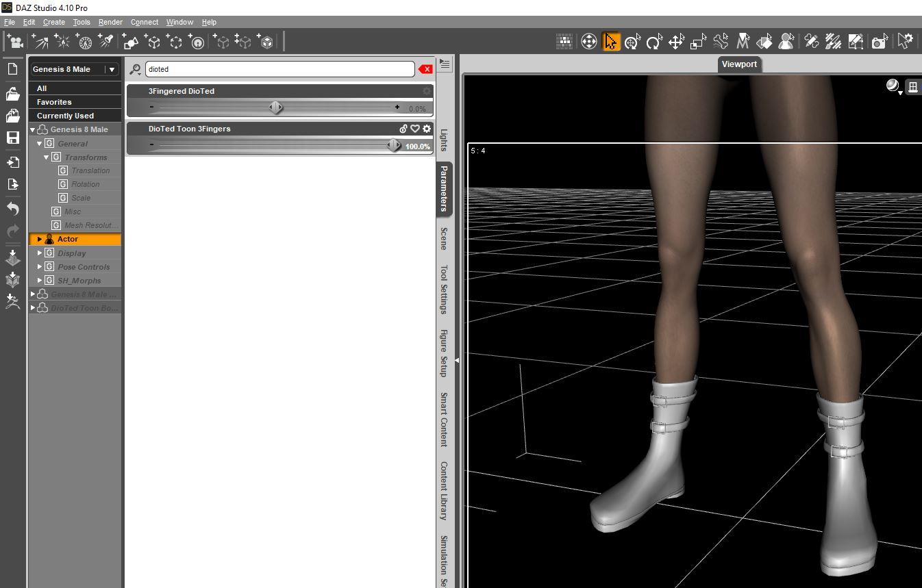Select the Surface Selection tool
Screen dimensions: 922x588
pyautogui.click(x=764, y=42)
